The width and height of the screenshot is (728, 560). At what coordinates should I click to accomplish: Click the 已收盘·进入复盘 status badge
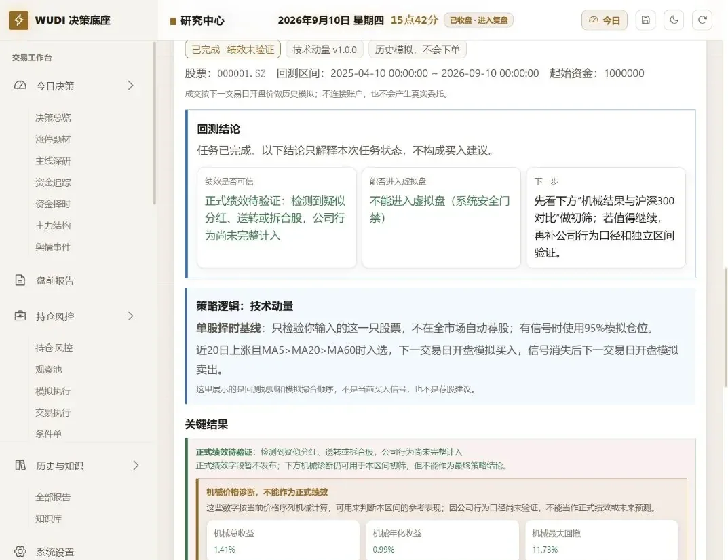point(479,20)
